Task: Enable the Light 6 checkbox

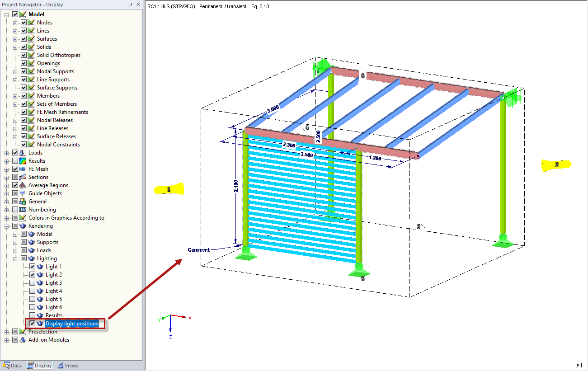Action: tap(32, 307)
